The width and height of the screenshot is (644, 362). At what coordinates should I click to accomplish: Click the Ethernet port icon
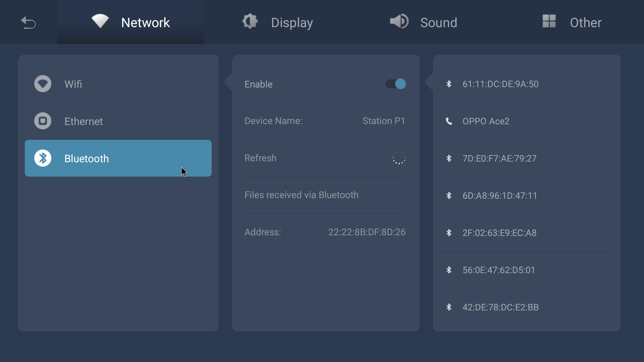click(x=43, y=121)
